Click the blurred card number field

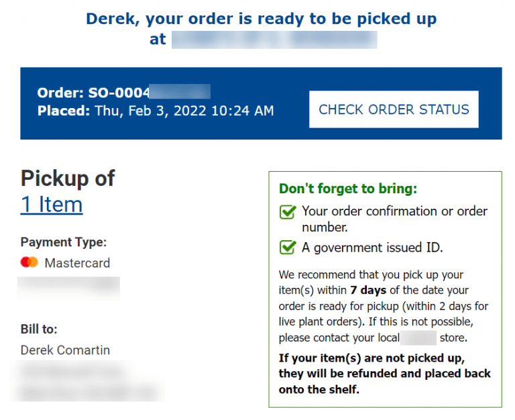69,286
